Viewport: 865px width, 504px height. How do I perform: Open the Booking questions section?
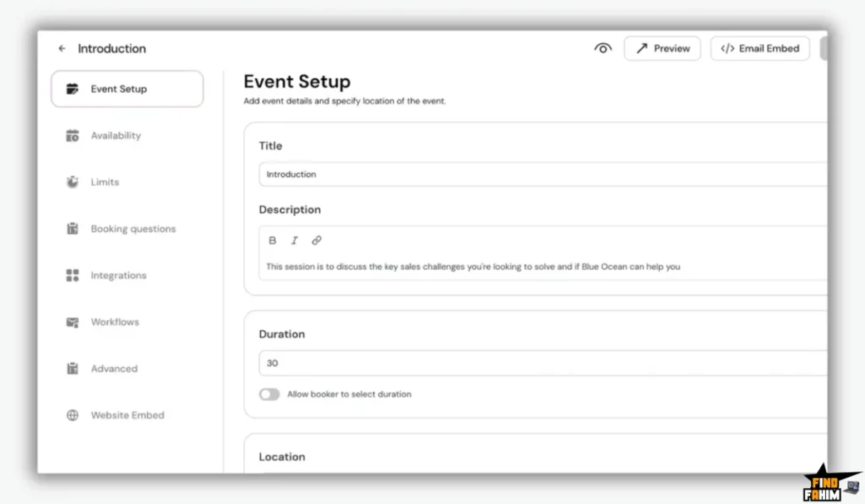(x=133, y=229)
